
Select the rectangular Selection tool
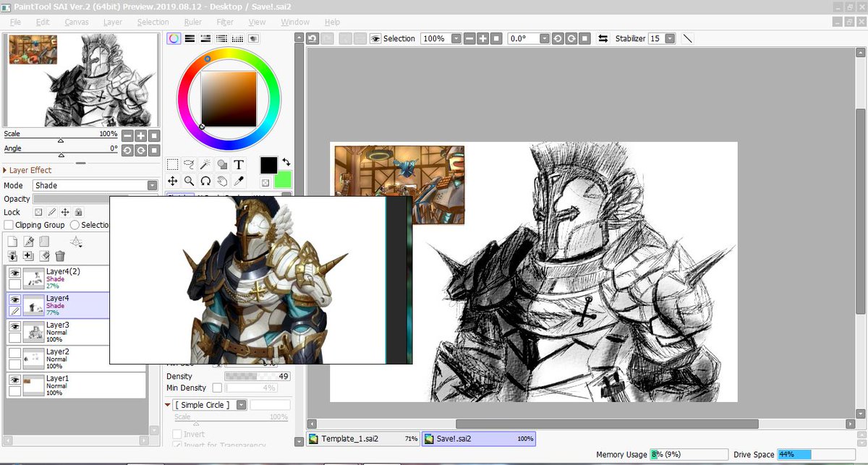click(173, 165)
